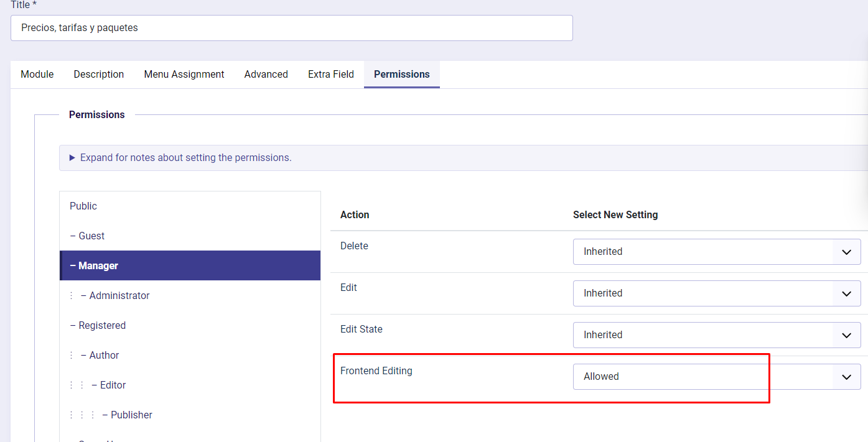
Task: Click the Permissions tab
Action: coord(402,75)
